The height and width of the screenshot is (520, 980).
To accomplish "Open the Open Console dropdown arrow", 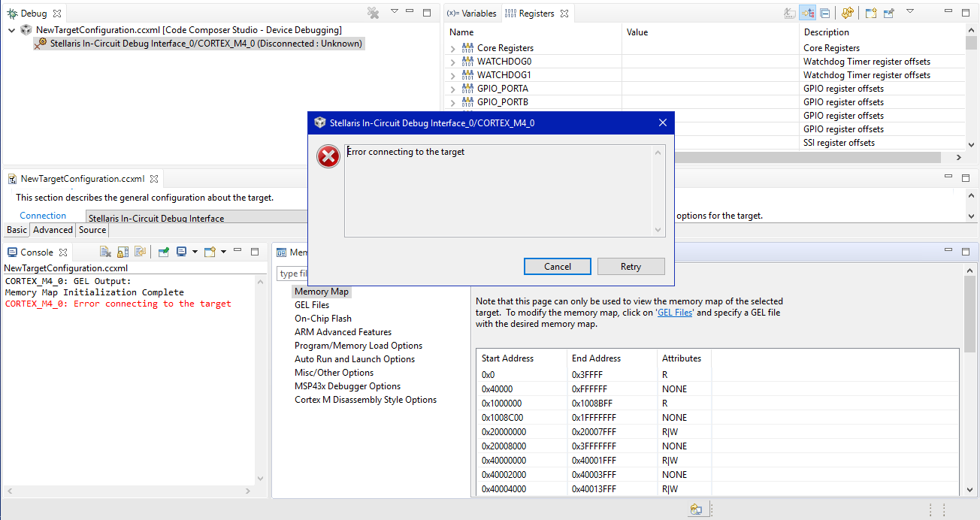I will 224,252.
